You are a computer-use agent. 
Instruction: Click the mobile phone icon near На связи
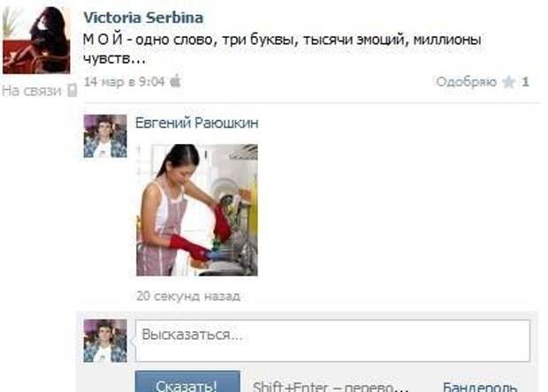pos(72,90)
